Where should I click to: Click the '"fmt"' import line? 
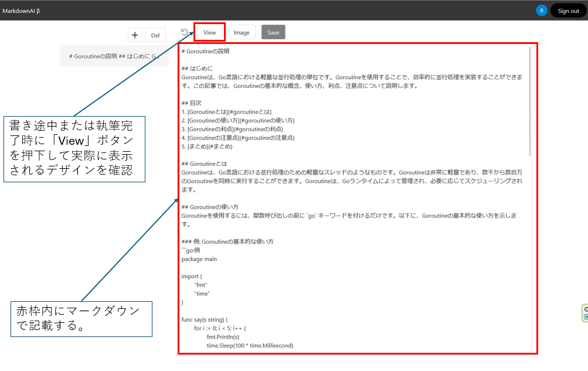coord(200,285)
